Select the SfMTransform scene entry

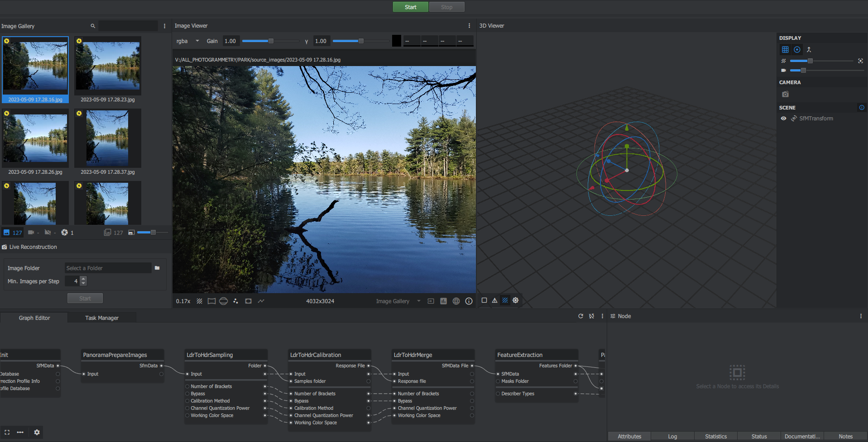pos(816,119)
